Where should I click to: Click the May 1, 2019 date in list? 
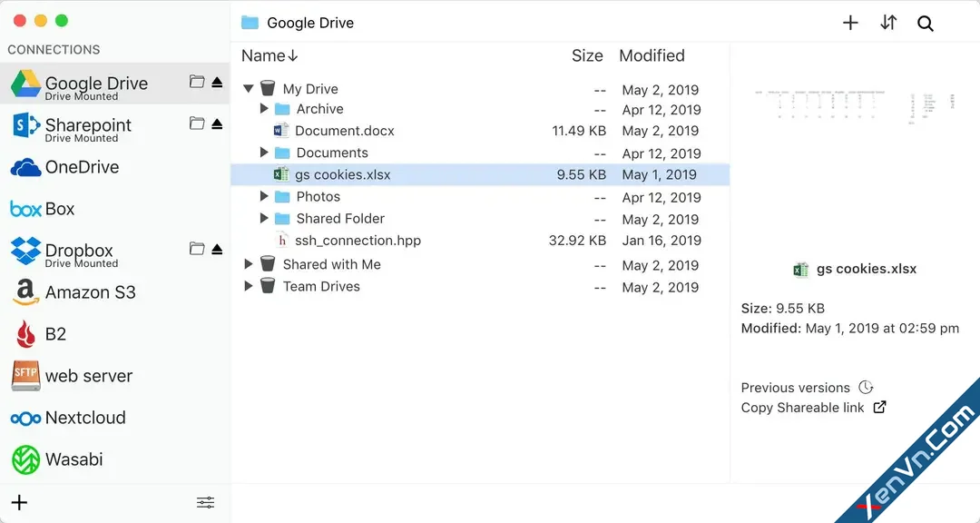[x=659, y=174]
